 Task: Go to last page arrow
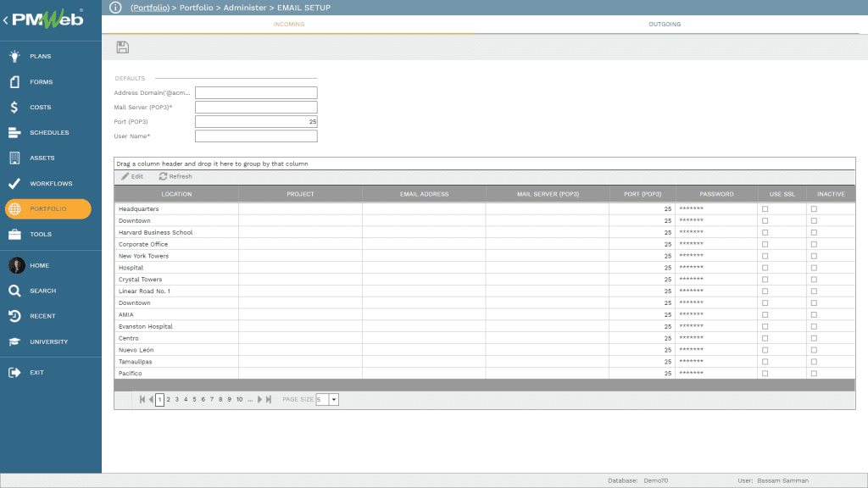click(269, 400)
